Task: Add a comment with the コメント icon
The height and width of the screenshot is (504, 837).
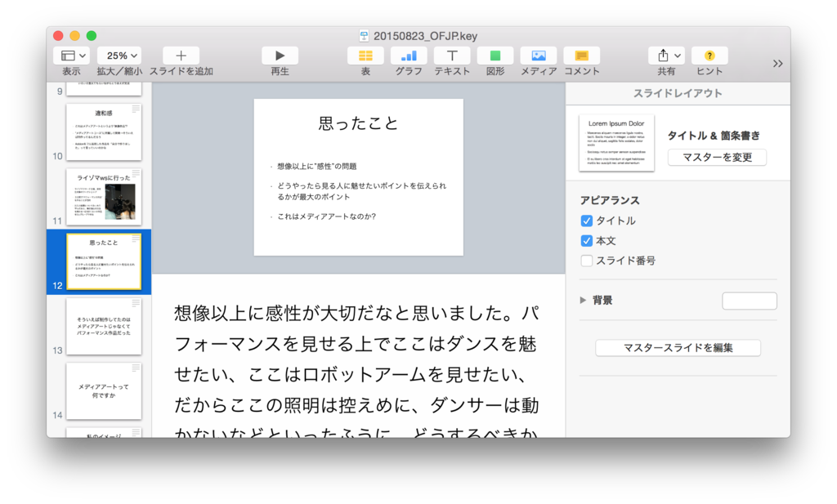Action: coord(582,56)
